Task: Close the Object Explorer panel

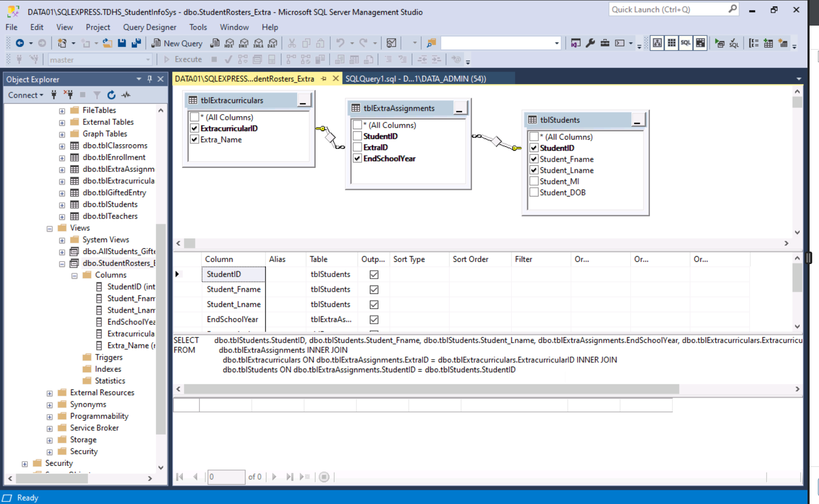Action: [x=161, y=79]
